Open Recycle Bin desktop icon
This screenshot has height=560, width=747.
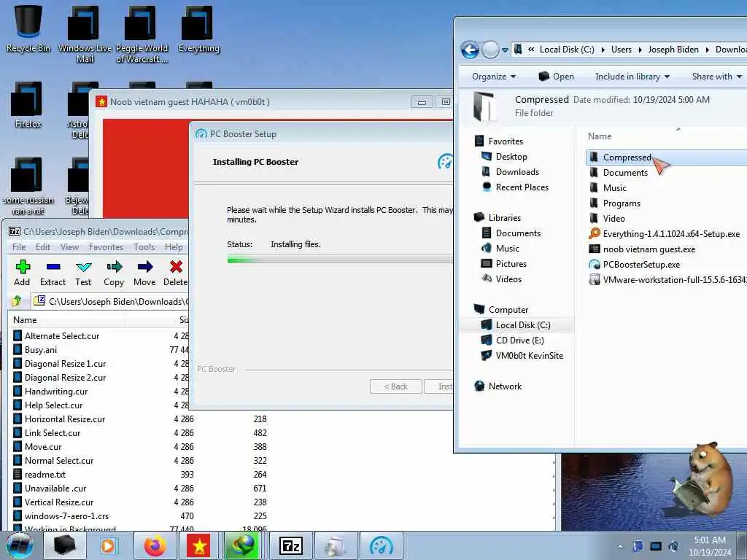point(28,28)
